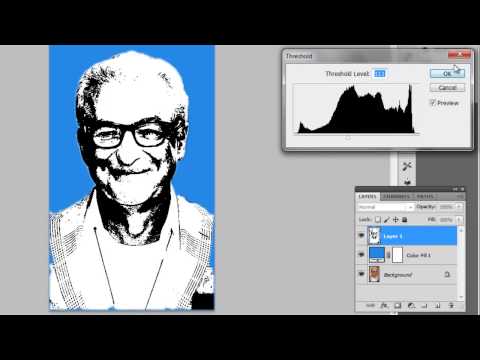480x360 pixels.
Task: Click the Background layer lock icon
Action: click(x=447, y=274)
